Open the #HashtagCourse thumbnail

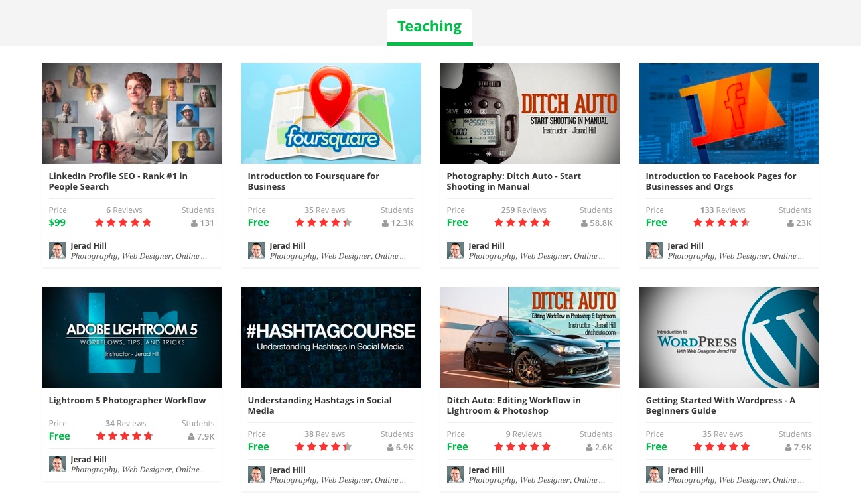331,338
